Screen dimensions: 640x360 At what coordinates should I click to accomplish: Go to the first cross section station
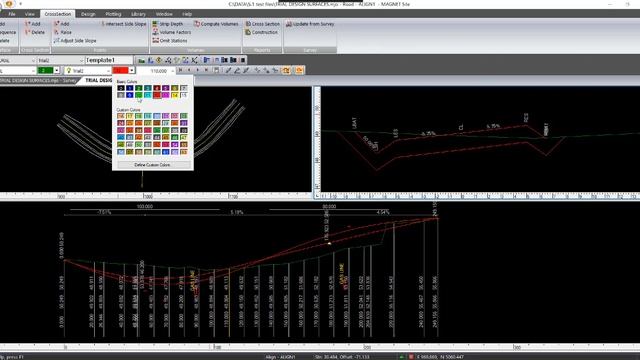[180, 71]
